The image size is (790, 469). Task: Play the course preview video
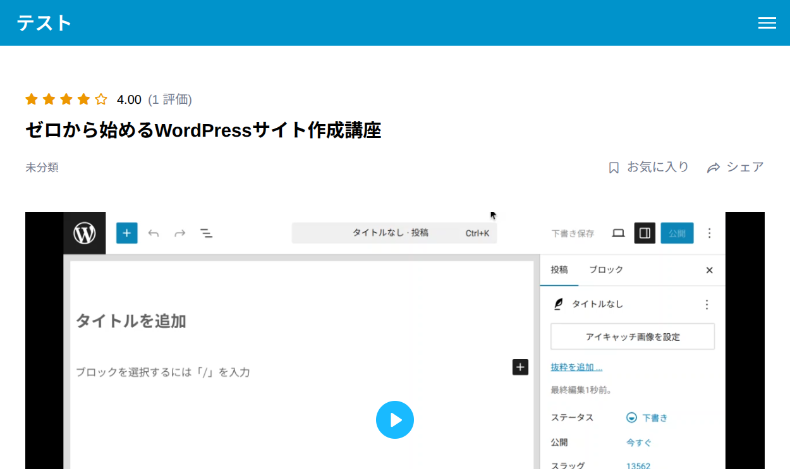(x=394, y=420)
